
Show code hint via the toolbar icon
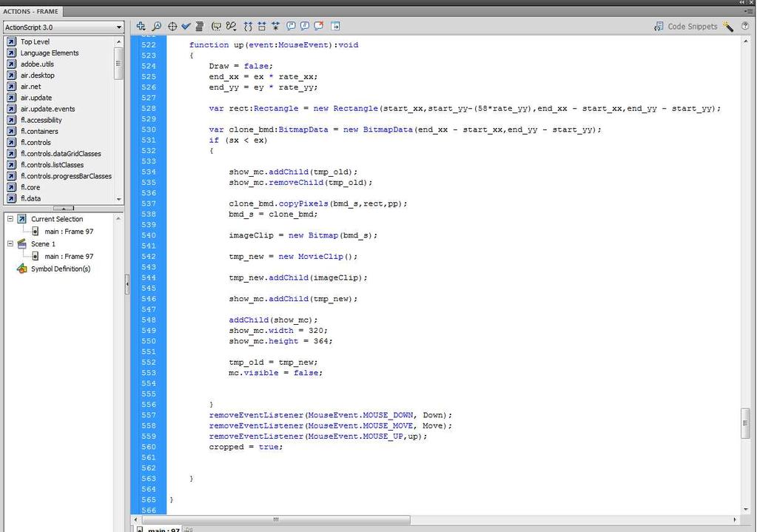tap(218, 26)
